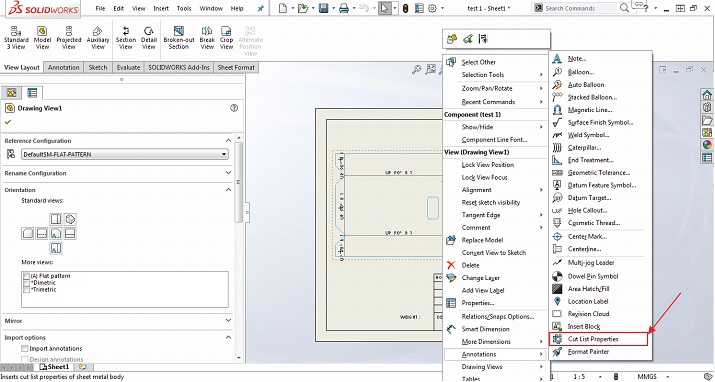The image size is (715, 382).
Task: Open the Appearances color ball in the task pane
Action: tap(707, 145)
